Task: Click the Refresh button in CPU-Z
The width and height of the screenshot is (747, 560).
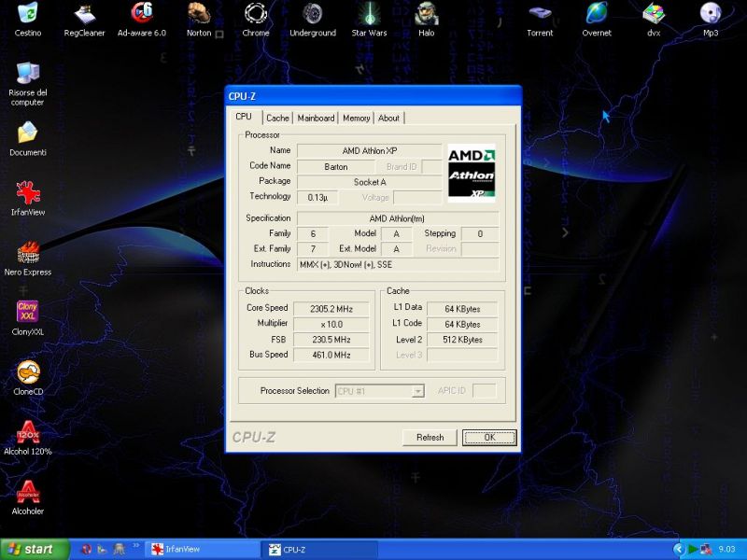Action: (x=430, y=438)
